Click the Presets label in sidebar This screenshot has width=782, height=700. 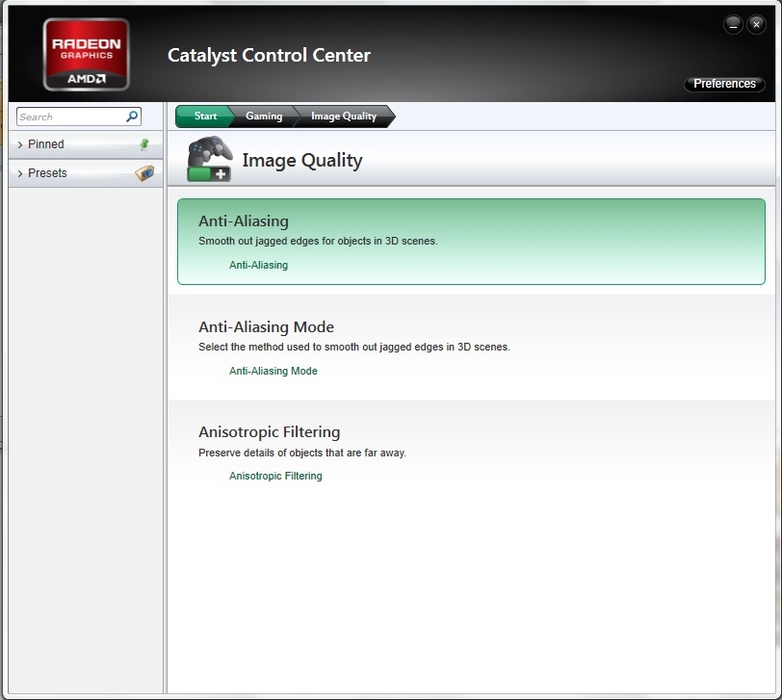click(x=47, y=173)
